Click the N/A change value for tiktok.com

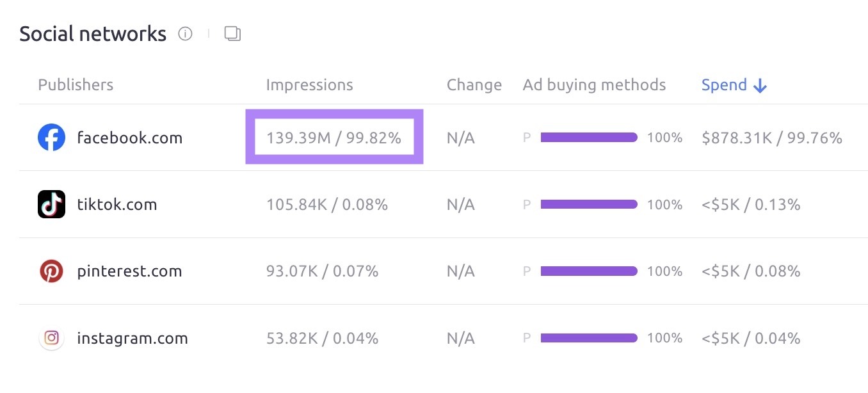click(x=460, y=204)
